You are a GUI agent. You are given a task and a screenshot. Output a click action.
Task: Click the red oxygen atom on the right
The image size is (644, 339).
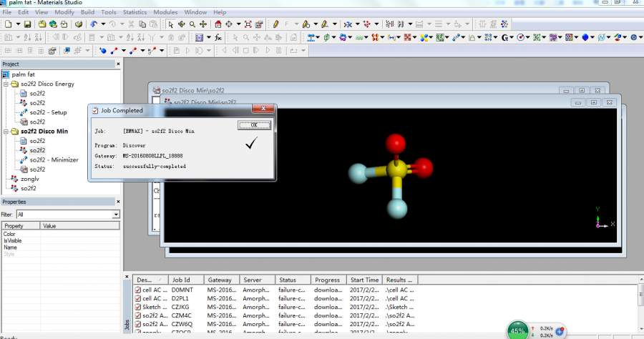point(422,169)
